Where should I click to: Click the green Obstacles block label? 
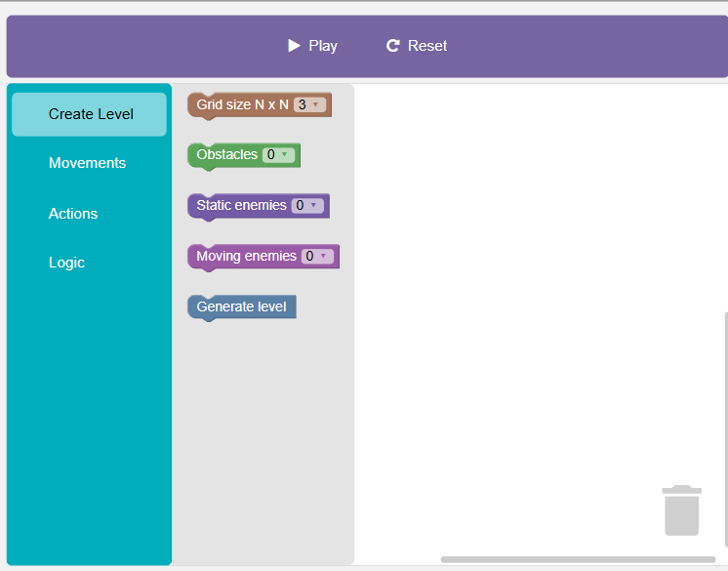pos(227,154)
